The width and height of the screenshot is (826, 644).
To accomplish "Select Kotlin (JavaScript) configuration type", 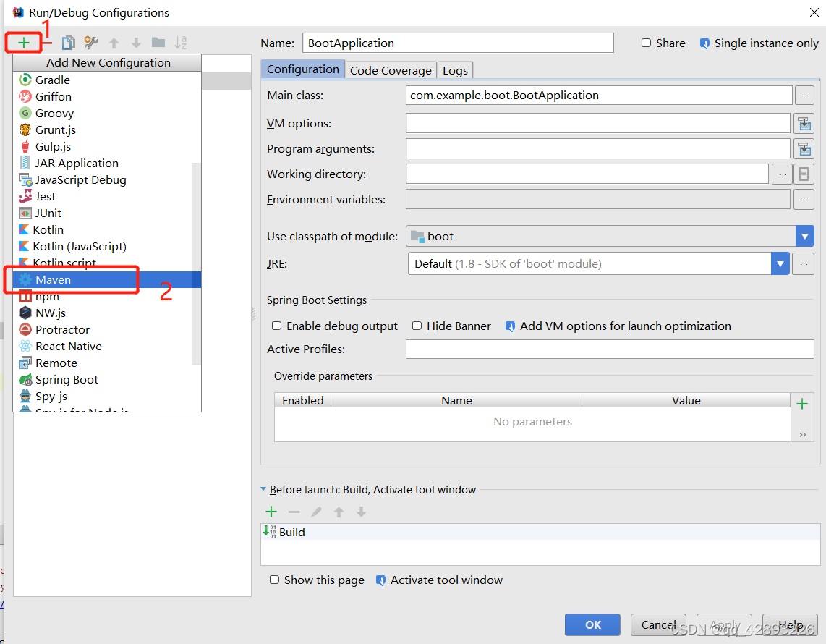I will (x=107, y=246).
